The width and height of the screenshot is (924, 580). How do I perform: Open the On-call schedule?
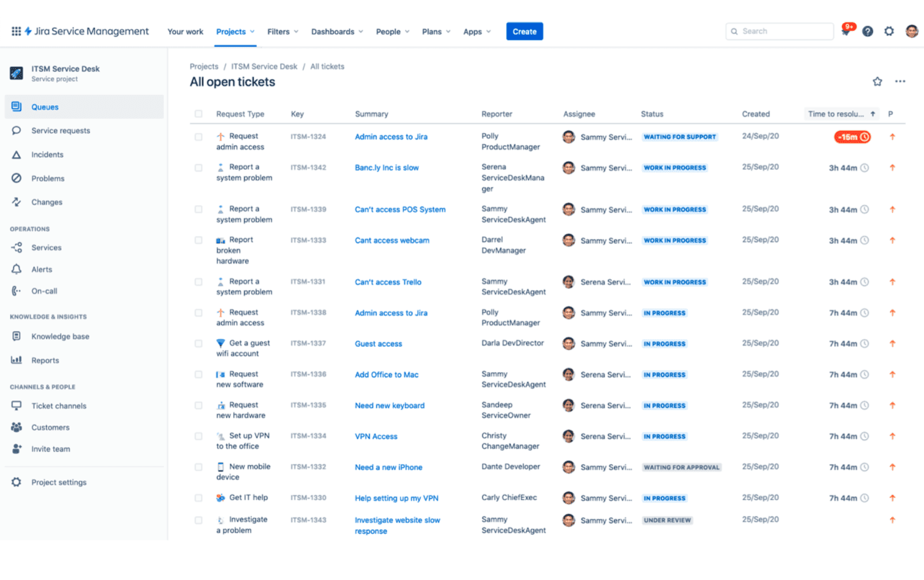[43, 291]
